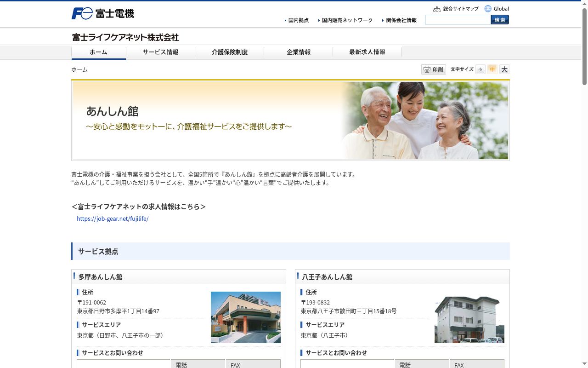Click the address 東京都八王子市散田町三丁目15番18号
The height and width of the screenshot is (368, 588).
(x=349, y=311)
